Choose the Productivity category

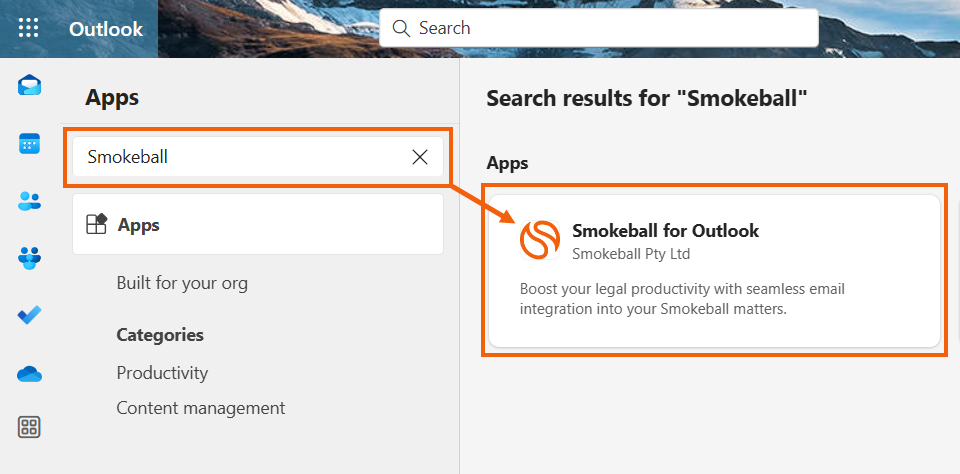coord(162,373)
